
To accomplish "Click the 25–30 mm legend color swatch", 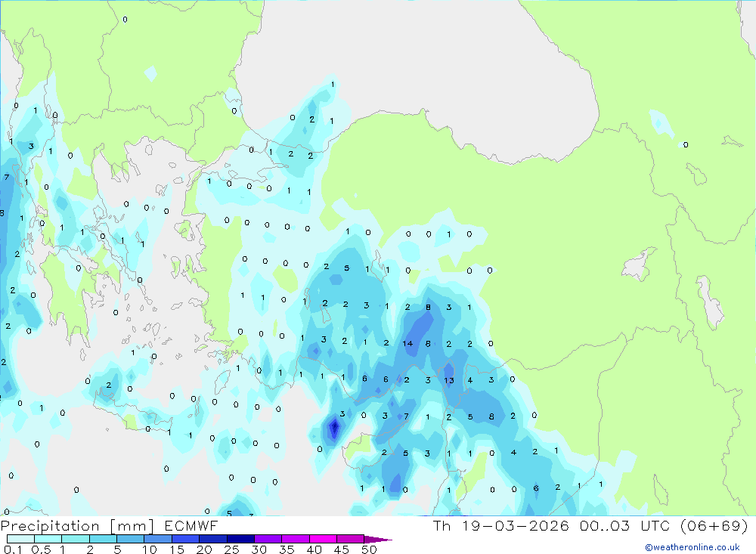I will coord(240,539).
